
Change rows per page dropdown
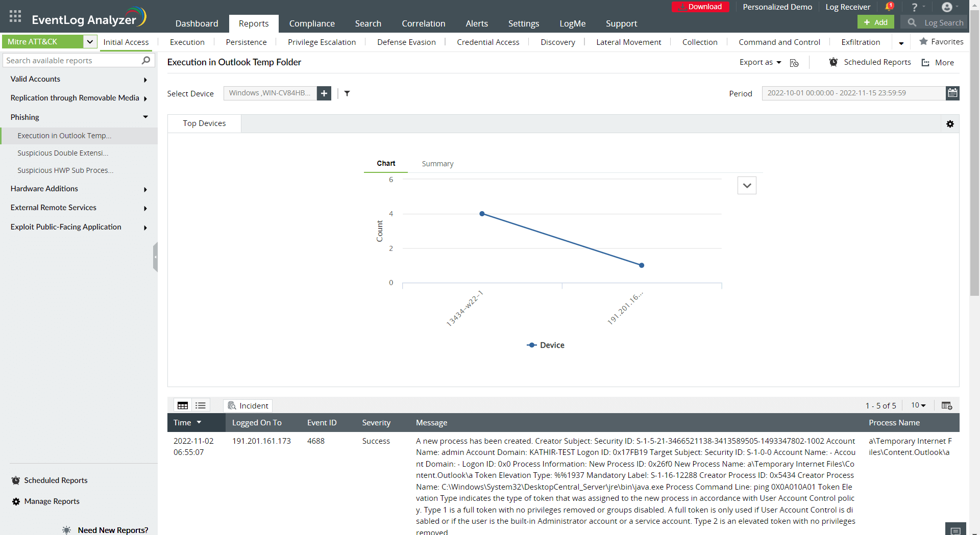click(x=918, y=405)
